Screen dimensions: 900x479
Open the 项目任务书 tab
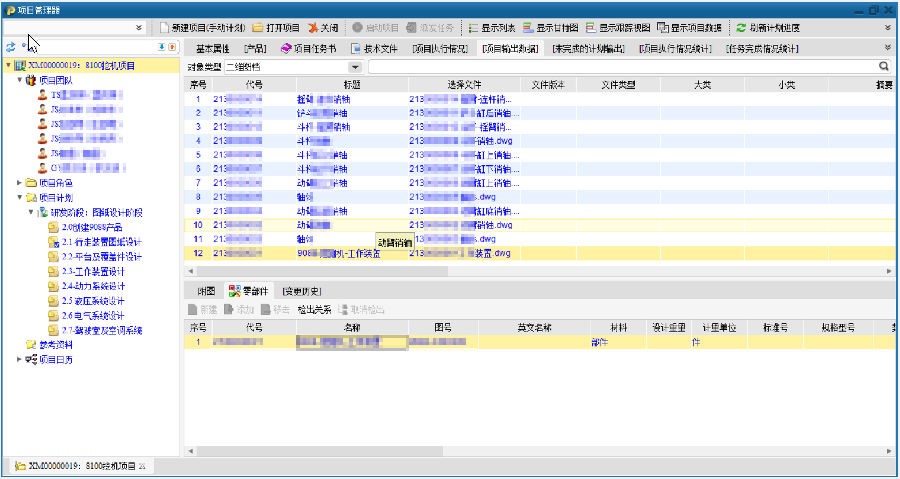310,47
